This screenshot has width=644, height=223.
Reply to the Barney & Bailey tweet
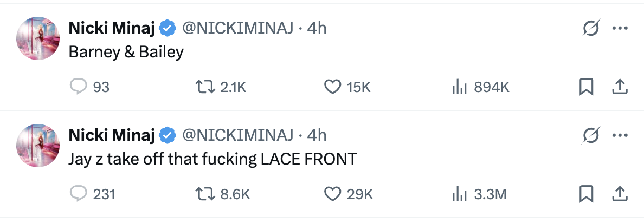[x=79, y=87]
